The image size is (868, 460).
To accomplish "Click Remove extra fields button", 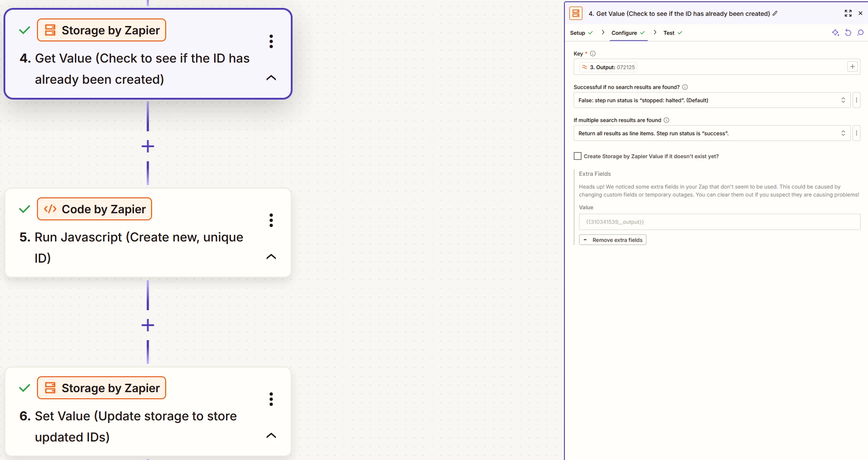I will [612, 240].
